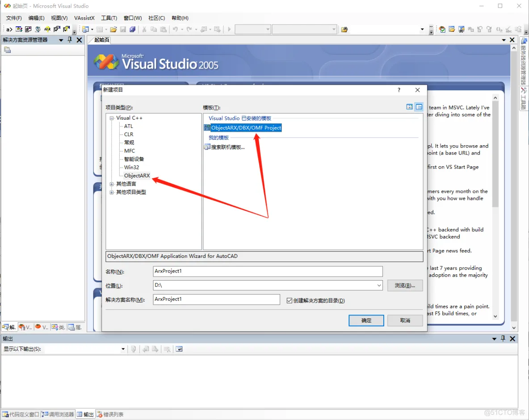Open the VAssistX menu
529x420 pixels.
pyautogui.click(x=84, y=18)
